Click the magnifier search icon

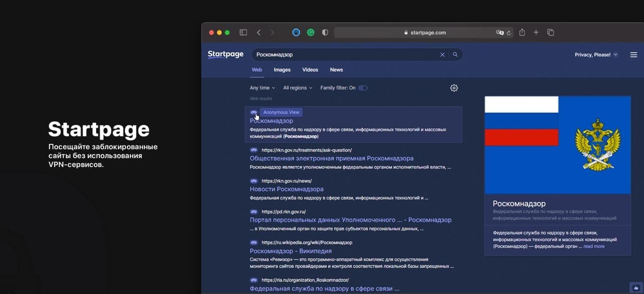pos(455,54)
